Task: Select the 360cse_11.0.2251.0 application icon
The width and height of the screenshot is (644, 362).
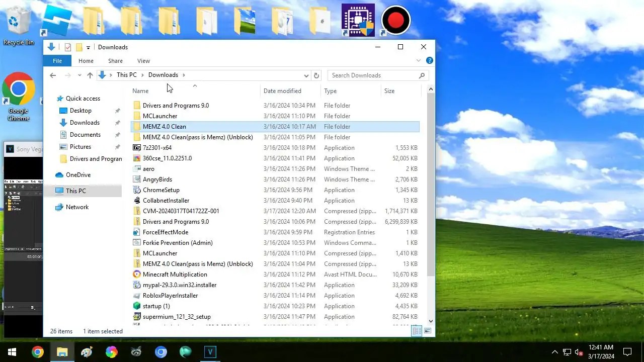Action: point(137,158)
